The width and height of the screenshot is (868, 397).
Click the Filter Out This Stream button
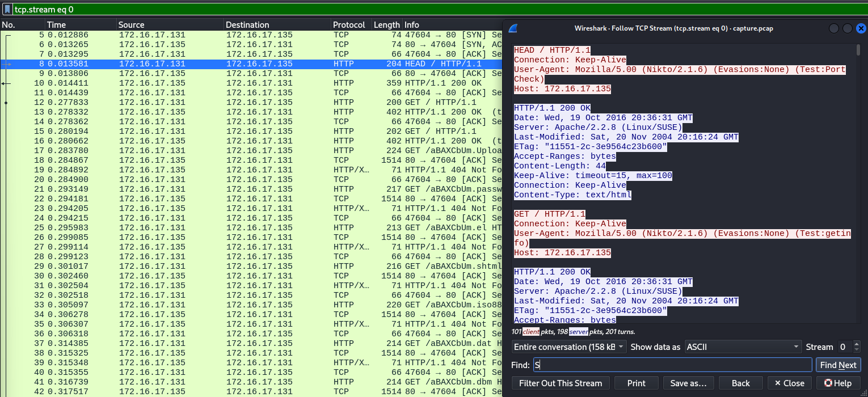[x=560, y=383]
